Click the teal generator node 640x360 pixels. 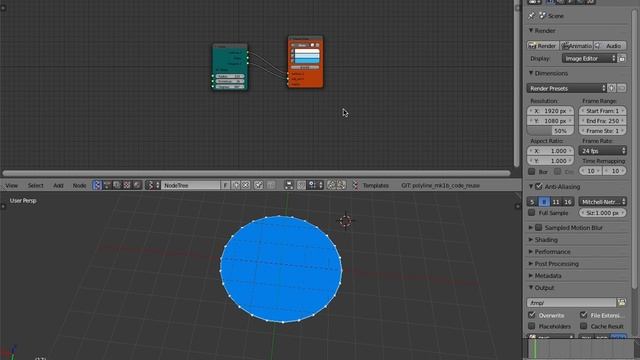pos(230,67)
